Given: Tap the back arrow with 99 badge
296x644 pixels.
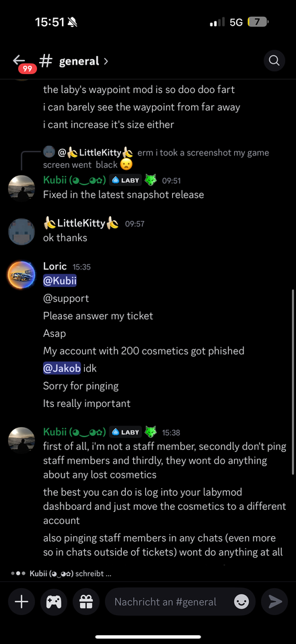Looking at the screenshot, I should click(x=23, y=63).
